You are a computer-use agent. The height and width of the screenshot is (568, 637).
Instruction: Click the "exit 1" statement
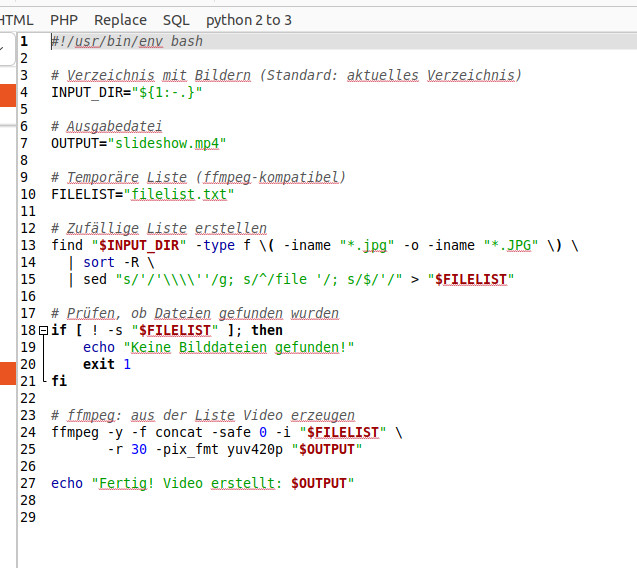[106, 364]
